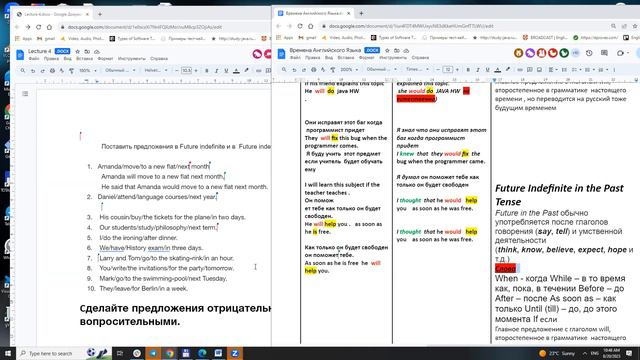The image size is (640, 360).
Task: Open paragraph style dropdown in right document
Action: point(381,70)
